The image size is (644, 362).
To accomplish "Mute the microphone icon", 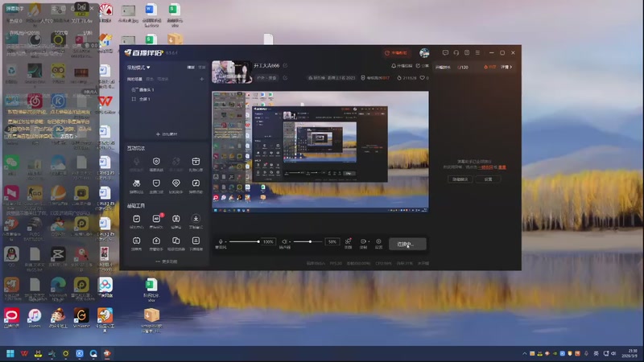I will pos(220,242).
